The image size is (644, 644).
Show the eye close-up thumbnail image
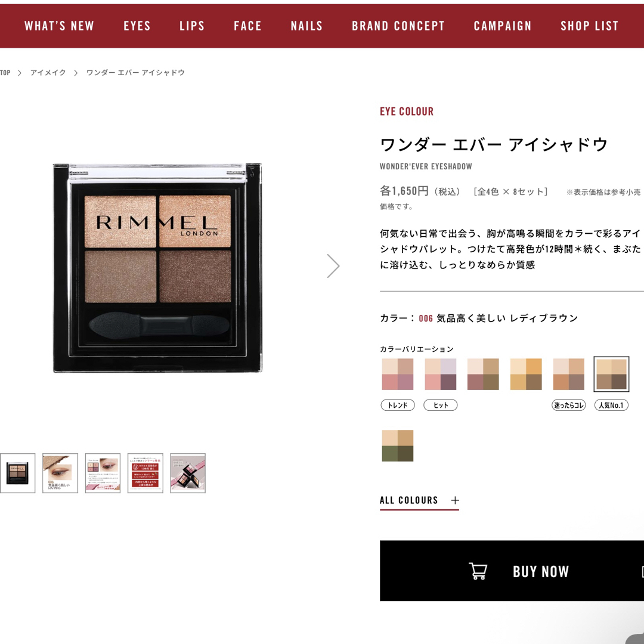pos(60,473)
